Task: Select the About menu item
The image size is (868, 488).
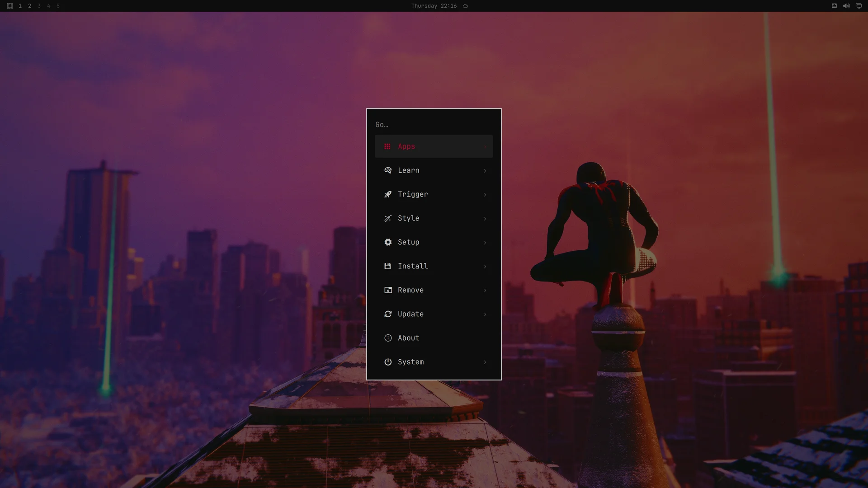Action: [x=434, y=338]
